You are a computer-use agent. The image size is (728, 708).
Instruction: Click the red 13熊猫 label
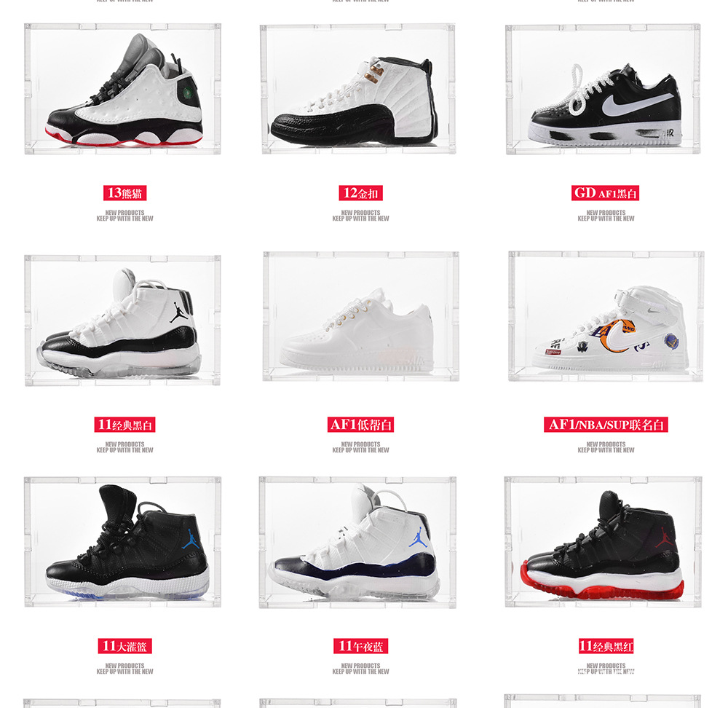click(x=125, y=193)
